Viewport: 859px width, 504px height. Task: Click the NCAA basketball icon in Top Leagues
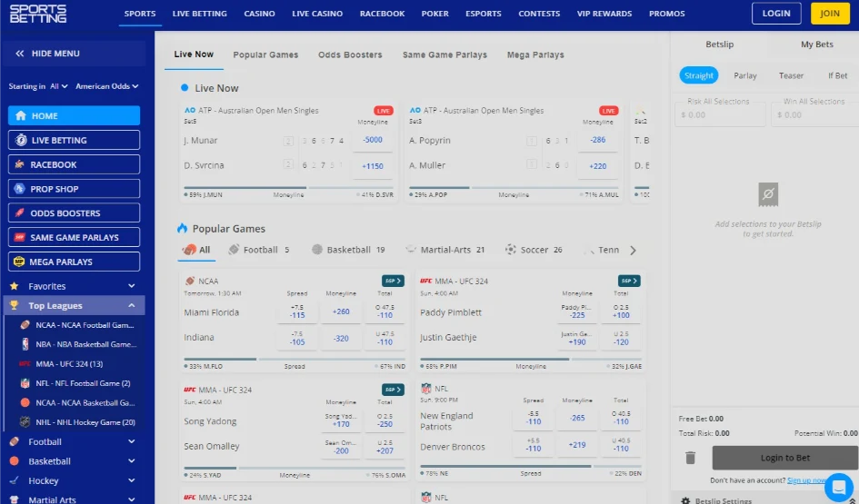pyautogui.click(x=25, y=402)
